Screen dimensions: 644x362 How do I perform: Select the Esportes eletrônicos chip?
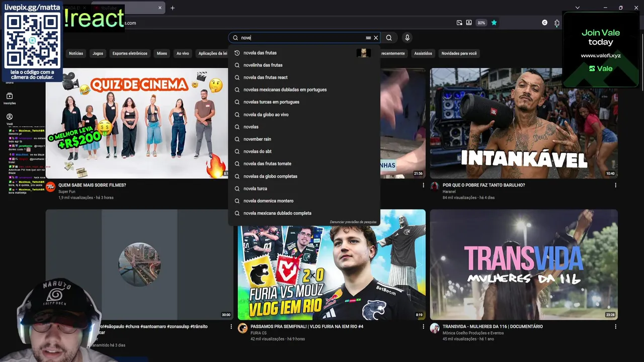(130, 53)
